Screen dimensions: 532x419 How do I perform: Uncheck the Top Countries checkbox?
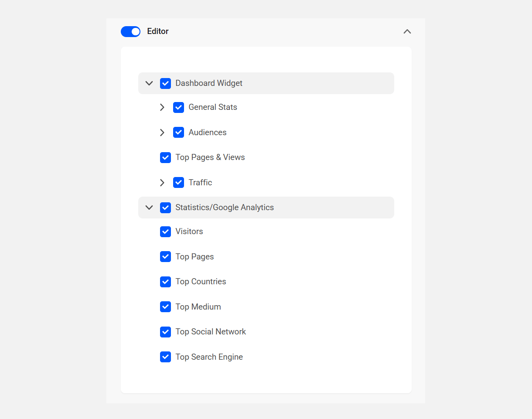(165, 282)
